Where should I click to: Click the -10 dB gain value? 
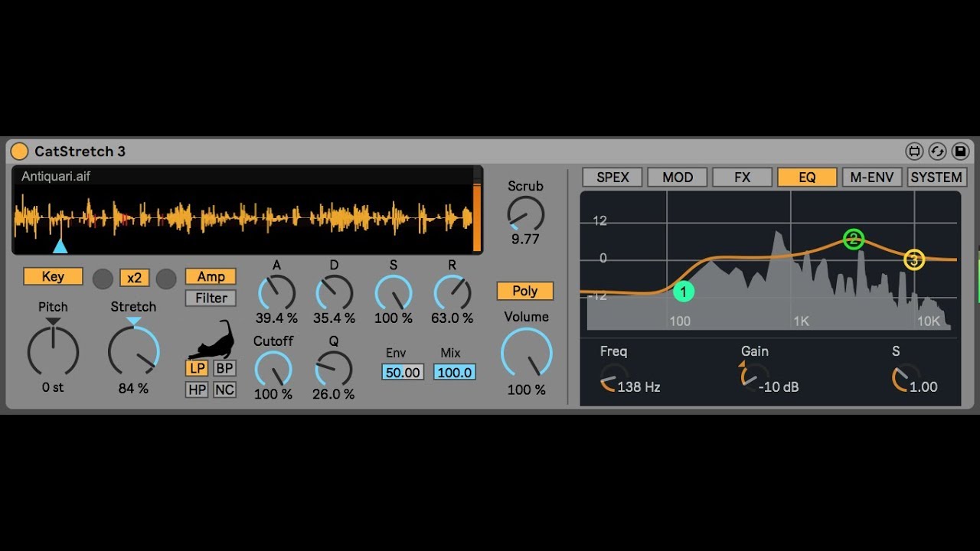(x=779, y=386)
